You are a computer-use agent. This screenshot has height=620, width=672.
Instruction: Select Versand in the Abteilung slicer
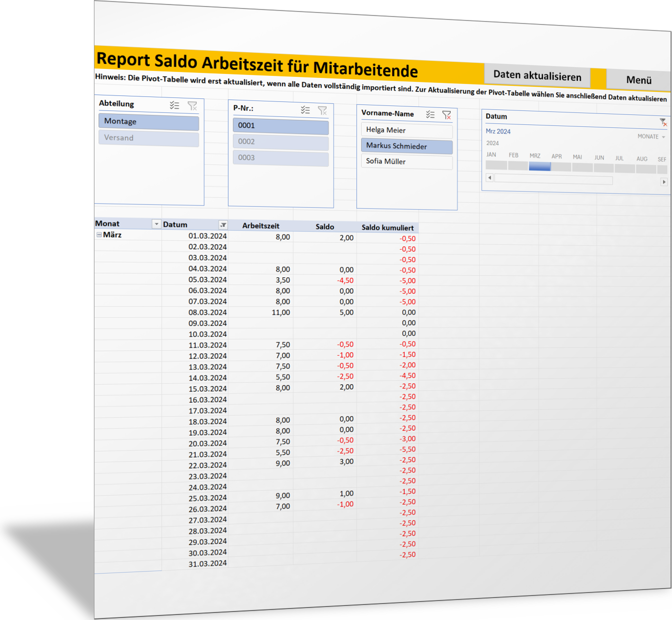148,138
